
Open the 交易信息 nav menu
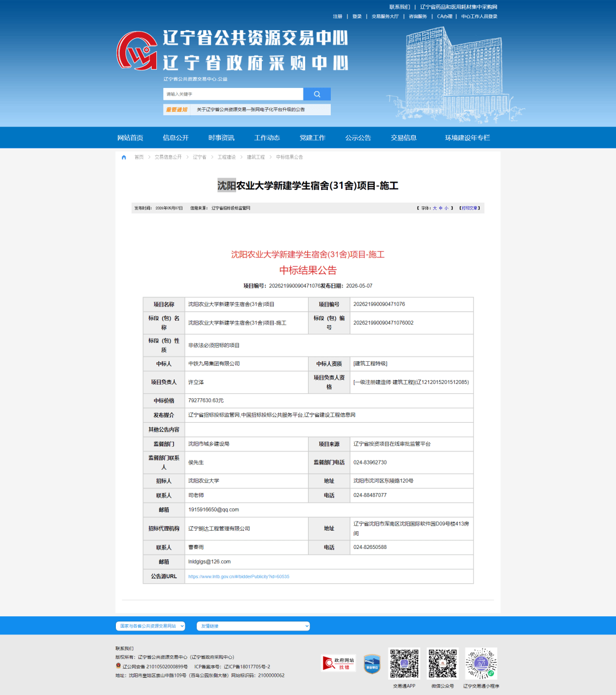(x=404, y=138)
